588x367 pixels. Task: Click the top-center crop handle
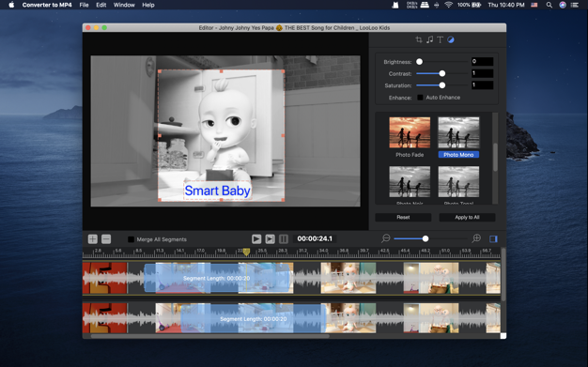click(x=222, y=70)
